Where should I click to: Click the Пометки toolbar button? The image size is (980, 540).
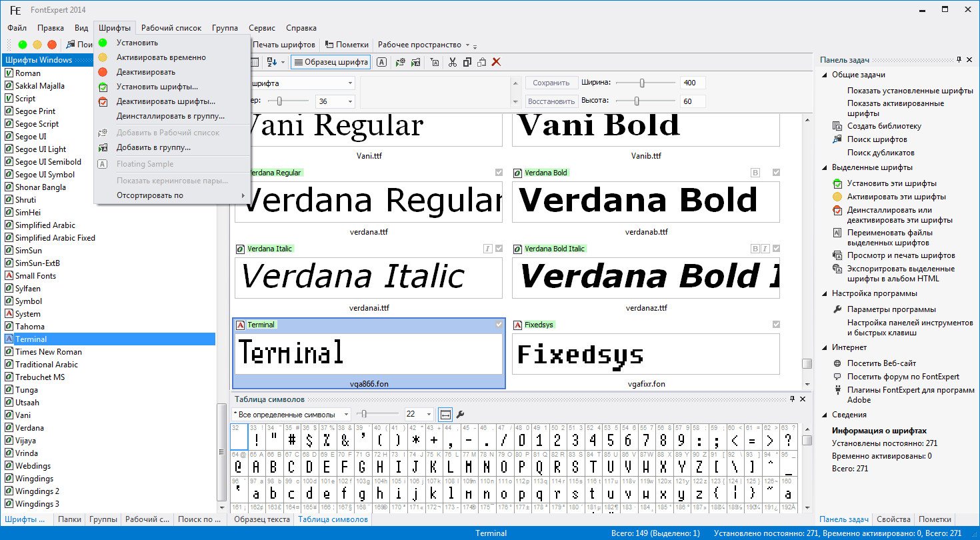tap(347, 45)
